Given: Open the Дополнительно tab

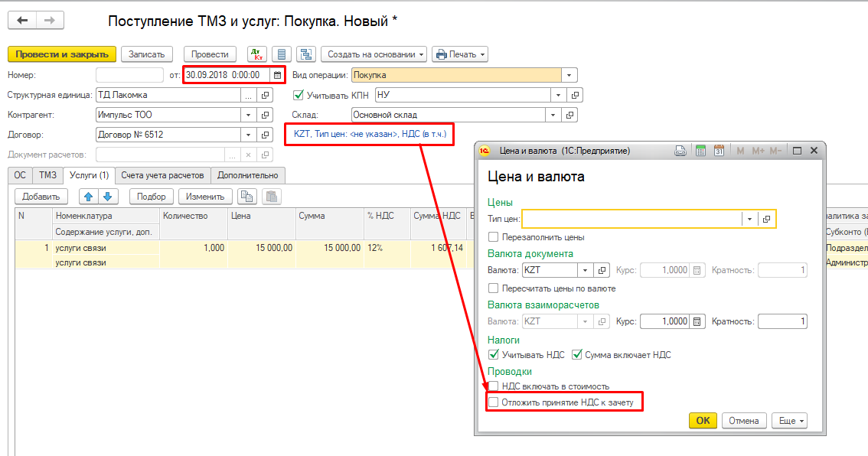Looking at the screenshot, I should point(248,175).
